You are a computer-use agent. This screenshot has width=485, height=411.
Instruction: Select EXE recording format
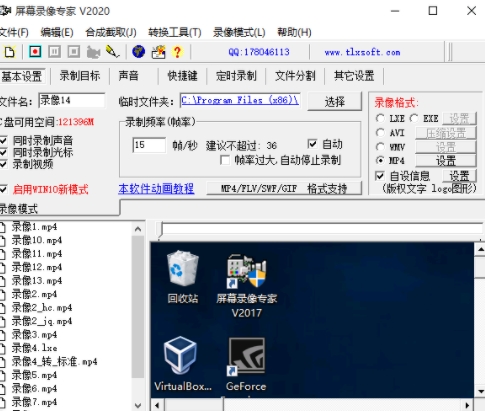pos(414,118)
